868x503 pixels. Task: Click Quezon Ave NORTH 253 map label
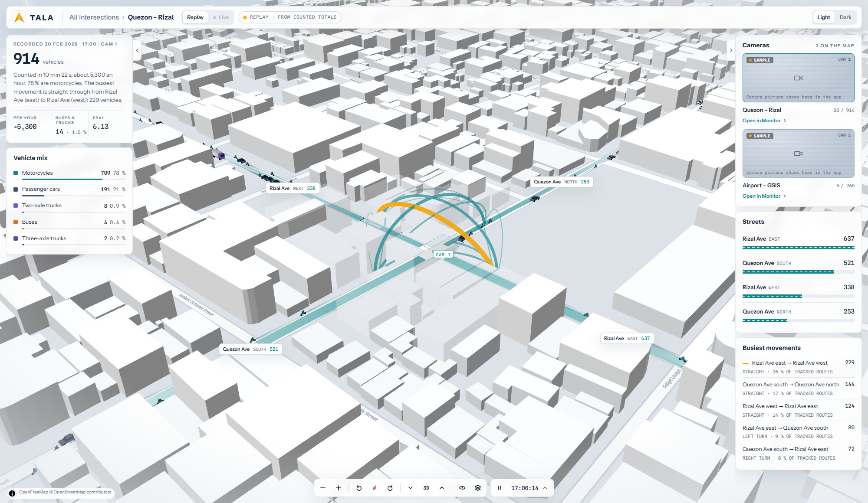coord(562,182)
